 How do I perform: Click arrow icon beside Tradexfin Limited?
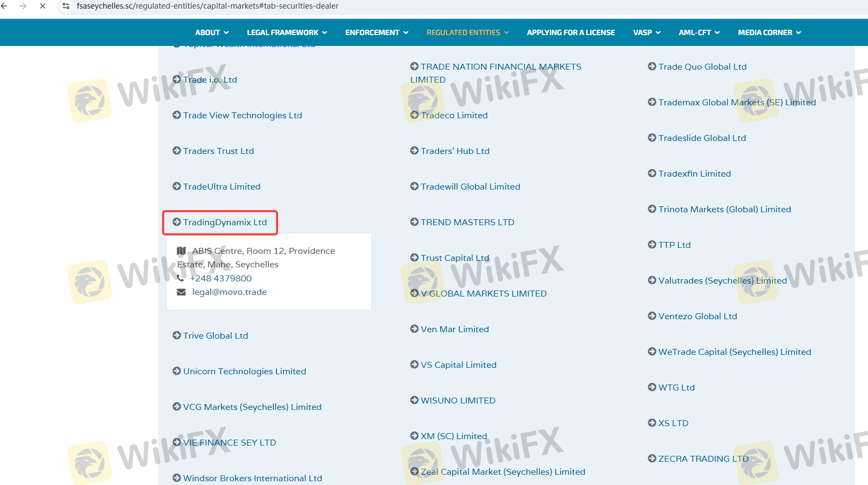tap(652, 173)
